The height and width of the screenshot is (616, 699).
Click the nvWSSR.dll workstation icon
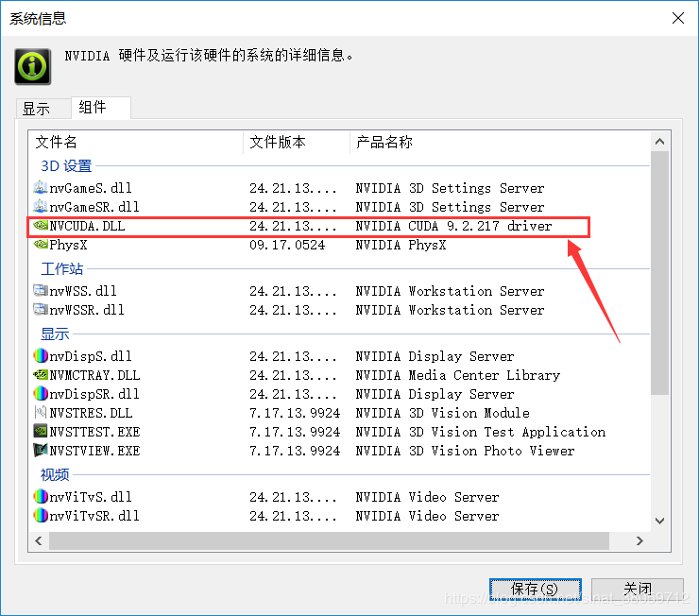pos(41,309)
